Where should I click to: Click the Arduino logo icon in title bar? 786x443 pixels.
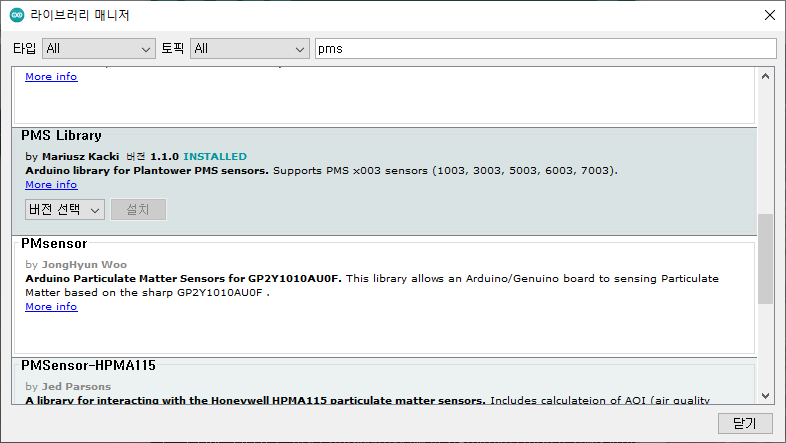pyautogui.click(x=17, y=15)
